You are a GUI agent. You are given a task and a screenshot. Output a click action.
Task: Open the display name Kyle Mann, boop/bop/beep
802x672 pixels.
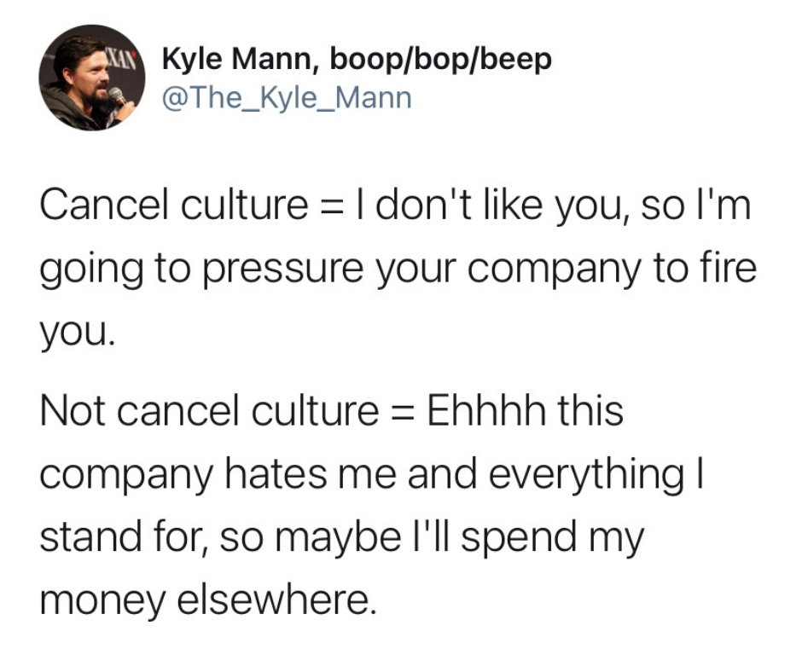pos(356,59)
